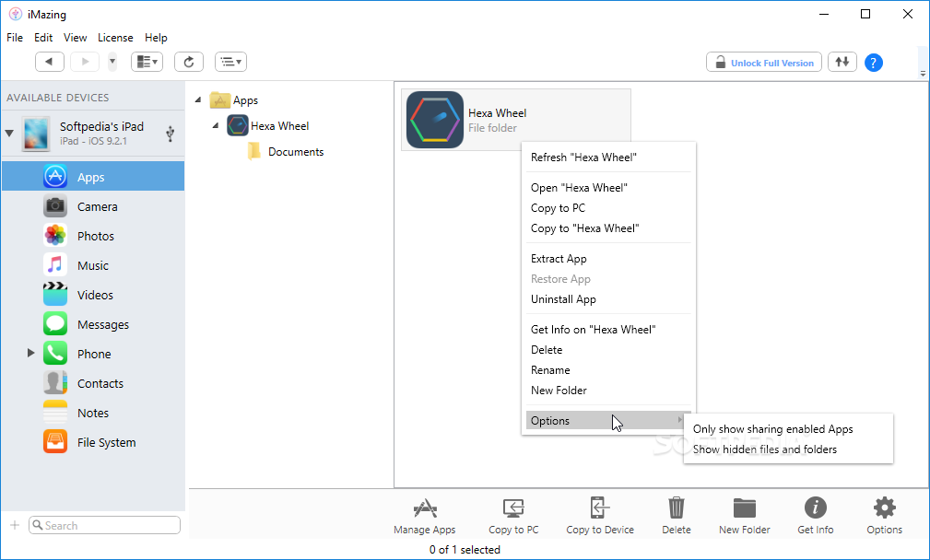
Task: Collapse Softpedia's iPad device entry
Action: 9,133
